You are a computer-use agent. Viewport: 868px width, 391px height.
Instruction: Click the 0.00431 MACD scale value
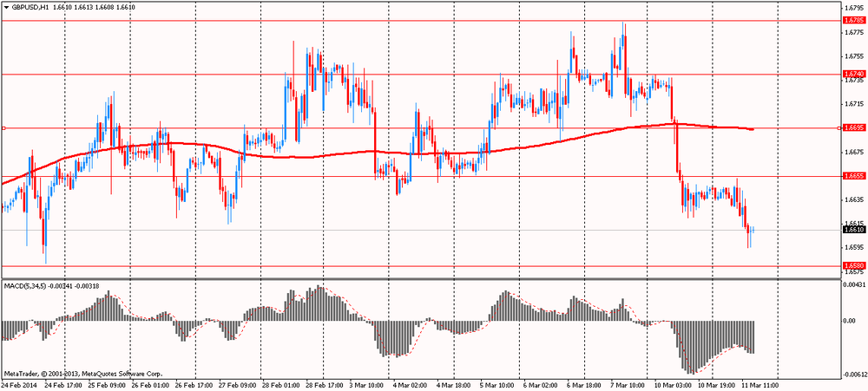(x=855, y=285)
